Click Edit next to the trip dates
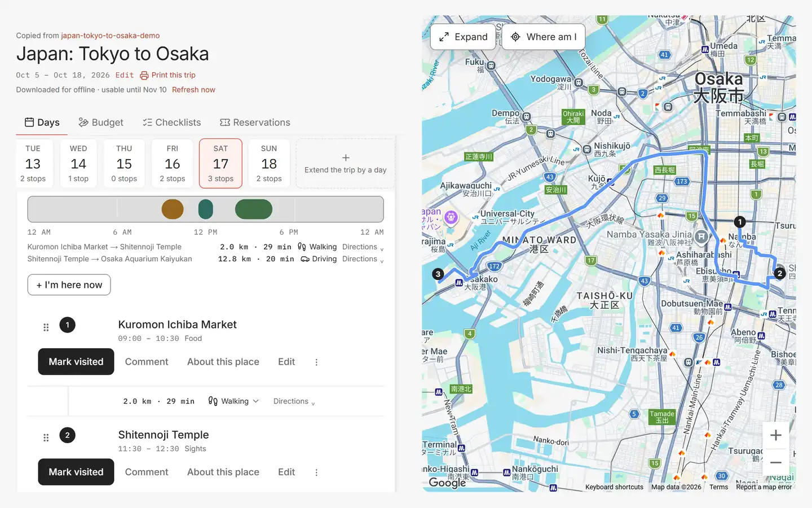812x508 pixels. [x=125, y=75]
